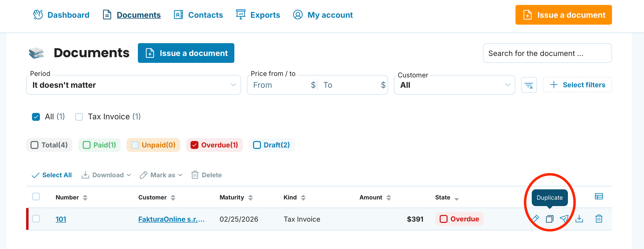Image resolution: width=644 pixels, height=249 pixels.
Task: Sort by Customer column arrows
Action: coord(173,198)
